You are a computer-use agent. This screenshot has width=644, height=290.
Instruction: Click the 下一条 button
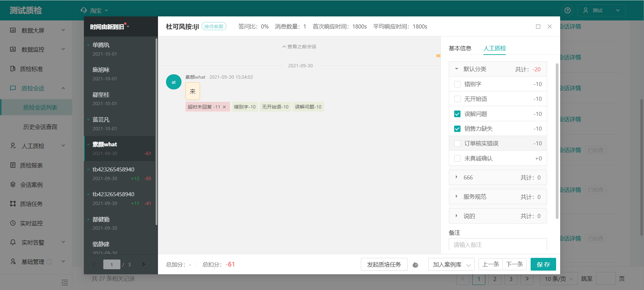[515, 264]
